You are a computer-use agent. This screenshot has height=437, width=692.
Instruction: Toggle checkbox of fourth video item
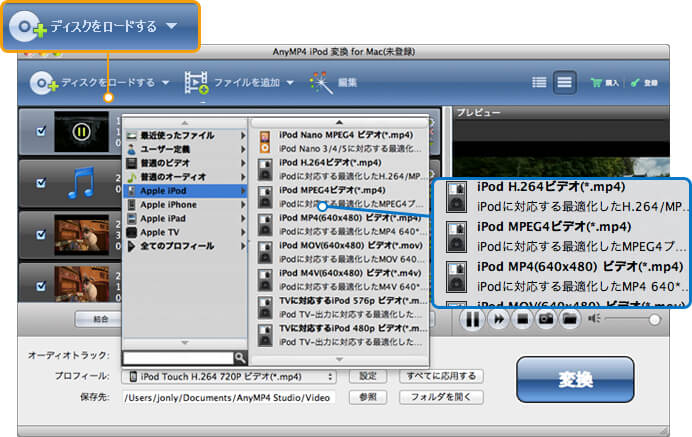[x=41, y=286]
